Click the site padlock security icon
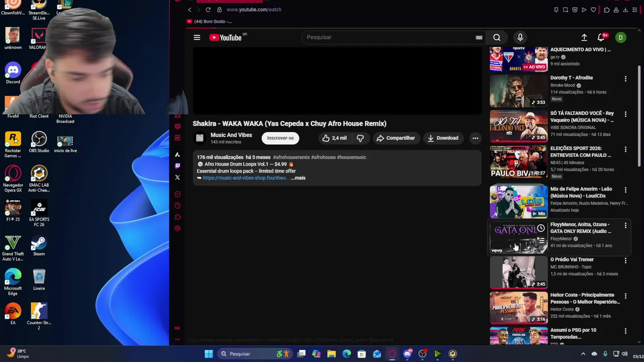Image resolution: width=644 pixels, height=362 pixels. (x=219, y=10)
